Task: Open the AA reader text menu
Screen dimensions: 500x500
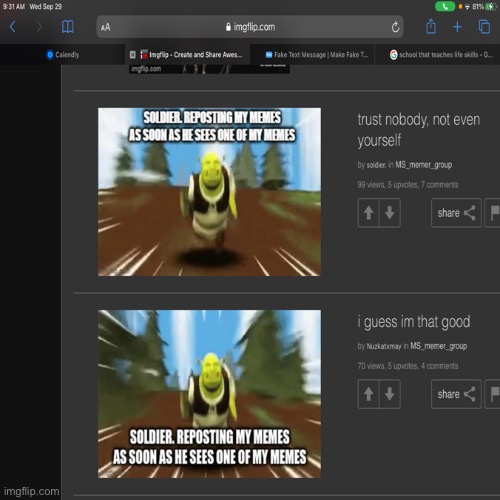Action: point(105,27)
